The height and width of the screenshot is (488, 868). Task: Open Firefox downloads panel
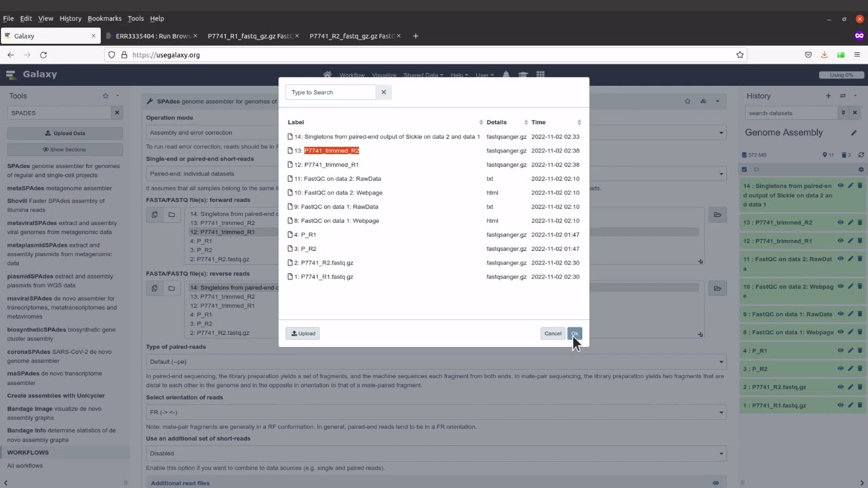(825, 55)
